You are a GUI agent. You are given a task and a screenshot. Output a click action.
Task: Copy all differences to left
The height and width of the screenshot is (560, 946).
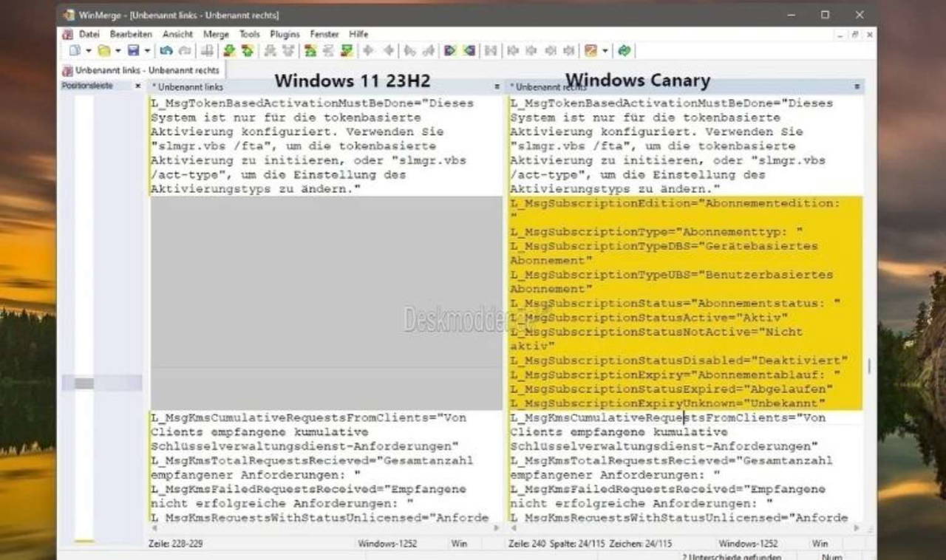point(469,51)
